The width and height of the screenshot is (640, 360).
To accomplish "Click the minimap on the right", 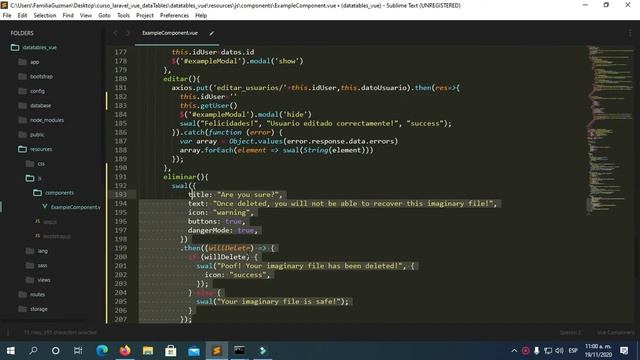I will (x=610, y=130).
